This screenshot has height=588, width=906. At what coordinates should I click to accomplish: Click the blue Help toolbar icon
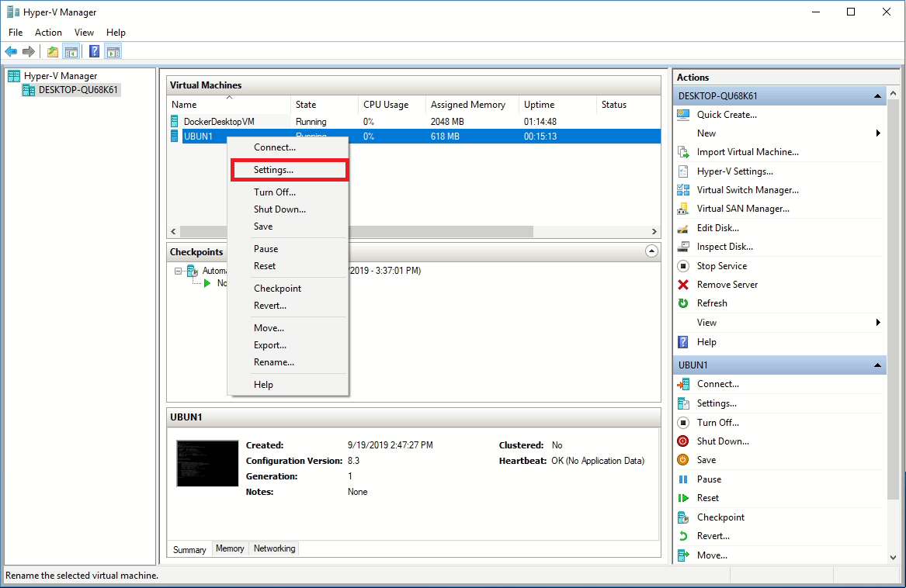94,52
